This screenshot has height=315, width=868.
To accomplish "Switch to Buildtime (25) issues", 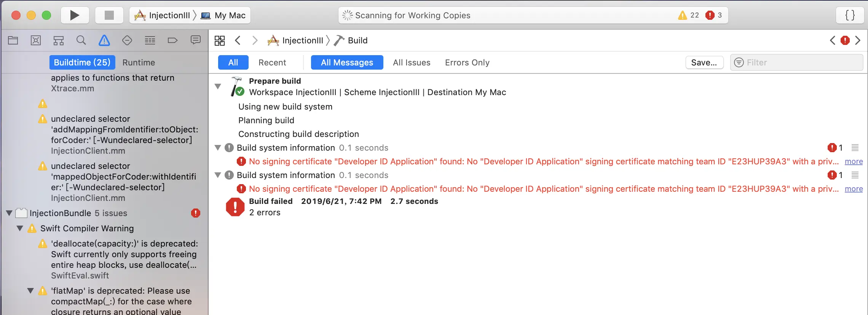I will pos(82,62).
